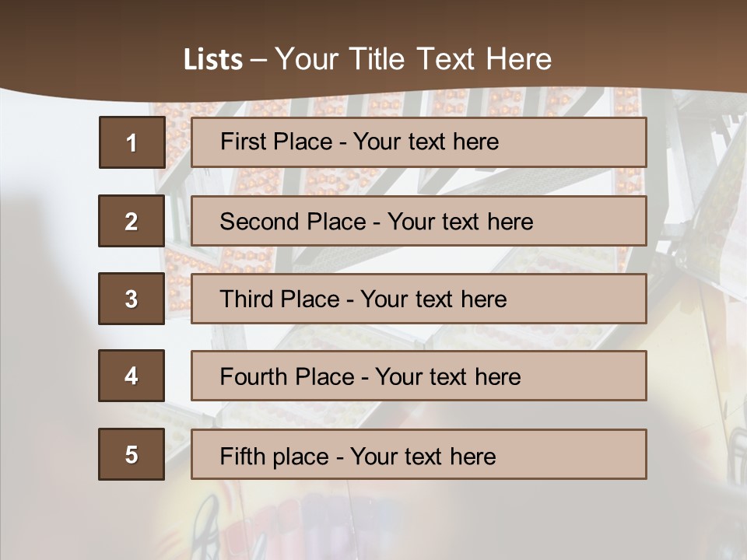
Task: Click the number 3 box
Action: tap(132, 299)
